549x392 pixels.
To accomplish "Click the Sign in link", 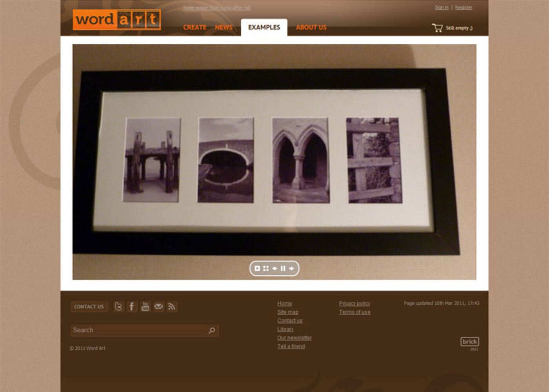I will tap(441, 7).
